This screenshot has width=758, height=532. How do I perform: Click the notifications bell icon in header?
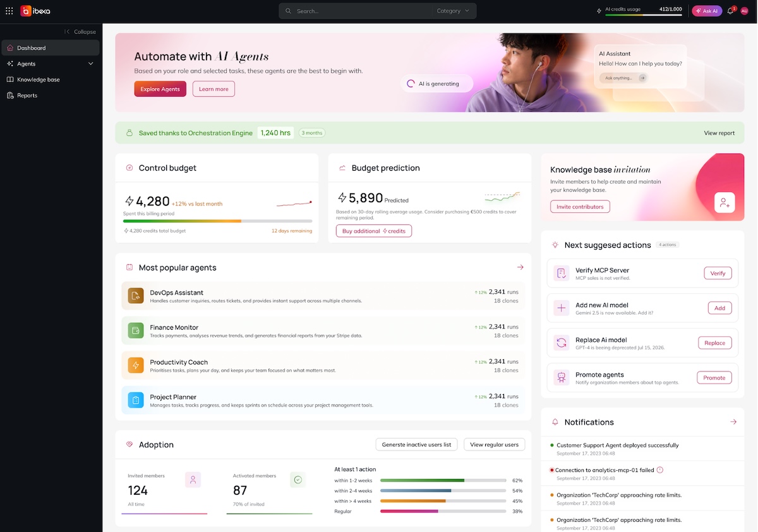click(731, 11)
